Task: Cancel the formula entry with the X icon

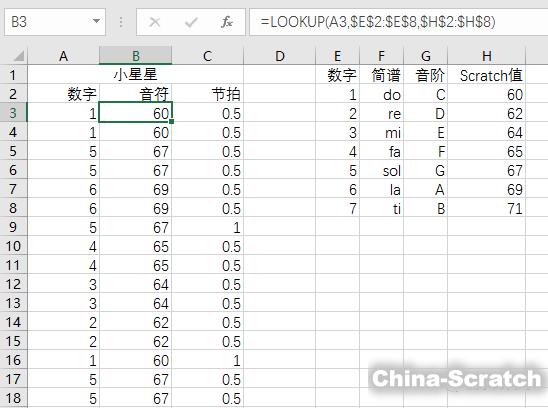Action: 154,22
